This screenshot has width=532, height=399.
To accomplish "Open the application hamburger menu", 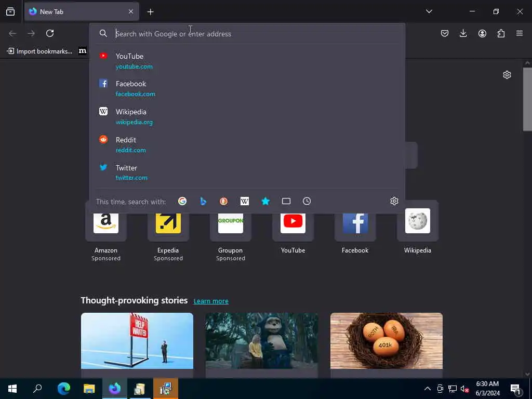I will (520, 33).
